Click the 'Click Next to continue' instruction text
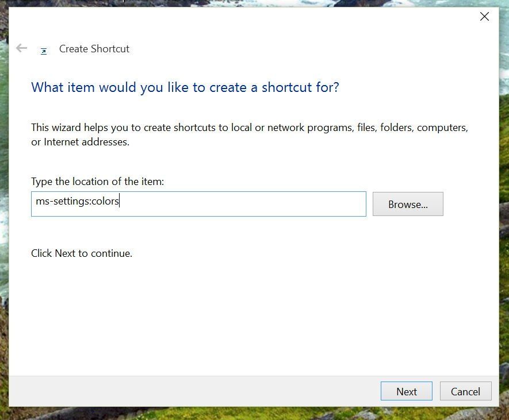Viewport: 509px width, 420px height. pyautogui.click(x=81, y=253)
